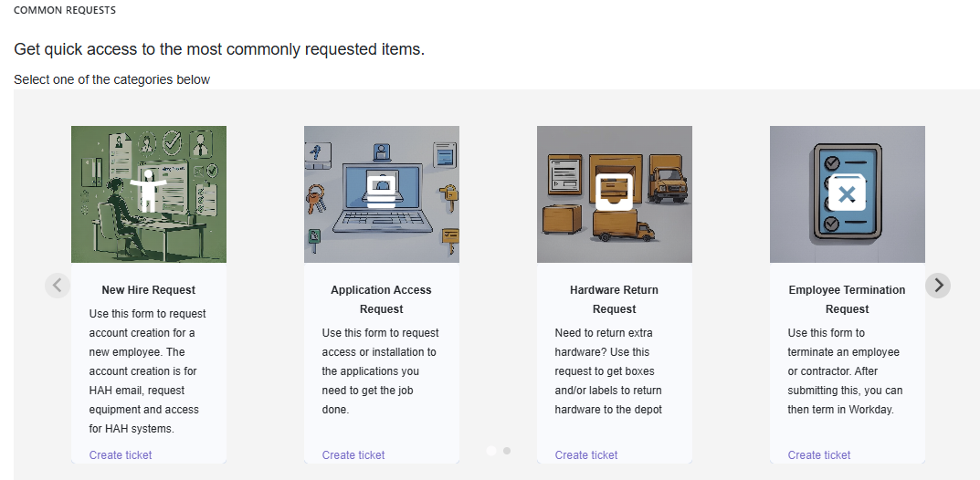Click the inbox tray icon on Hardware Return image
This screenshot has width=980, height=480.
coord(615,192)
